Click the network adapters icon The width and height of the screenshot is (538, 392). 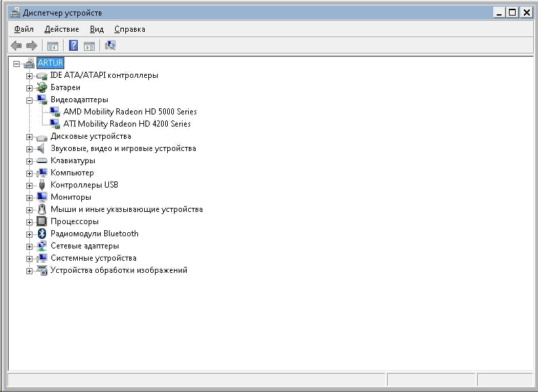click(42, 246)
